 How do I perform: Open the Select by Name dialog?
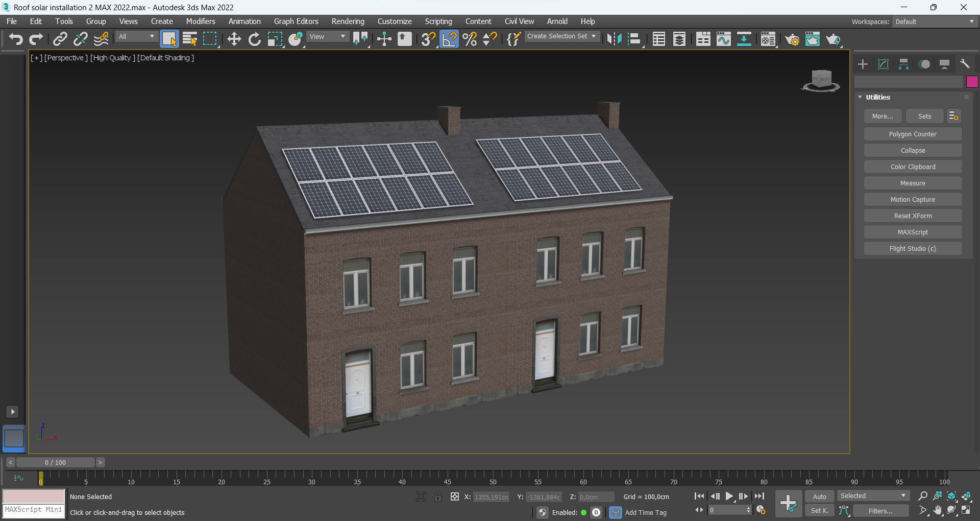pos(189,39)
